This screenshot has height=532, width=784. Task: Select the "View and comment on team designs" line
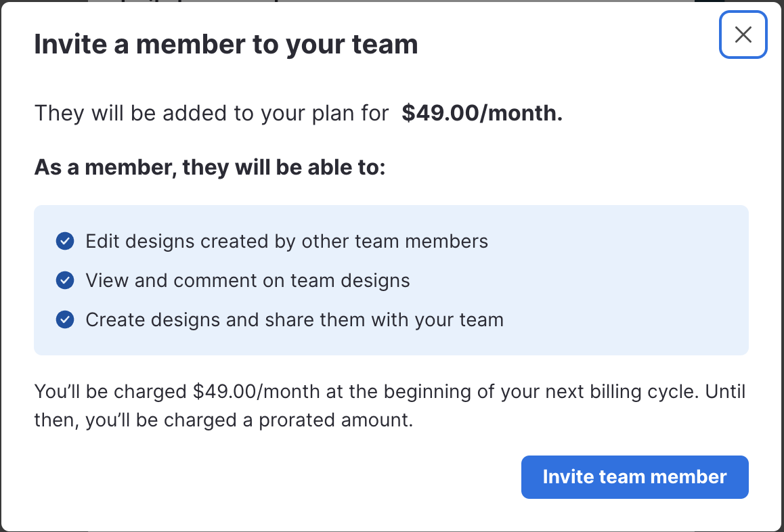(248, 280)
